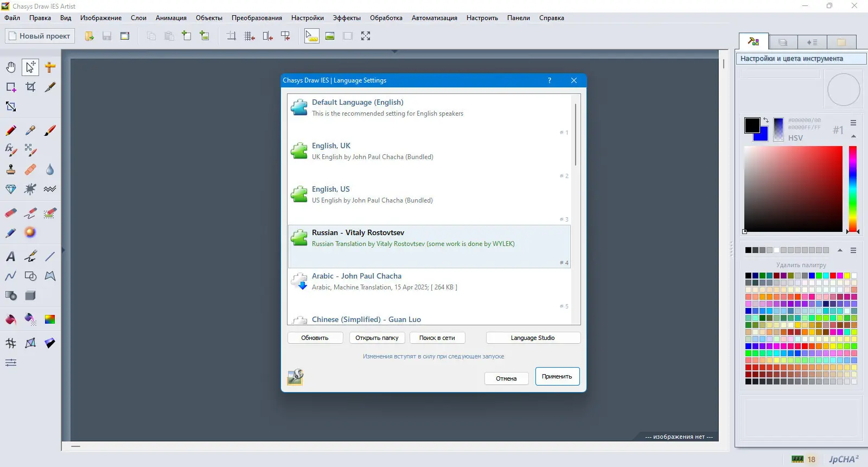
Task: Toggle the pointer tooltip mode toolbar button
Action: [x=312, y=36]
